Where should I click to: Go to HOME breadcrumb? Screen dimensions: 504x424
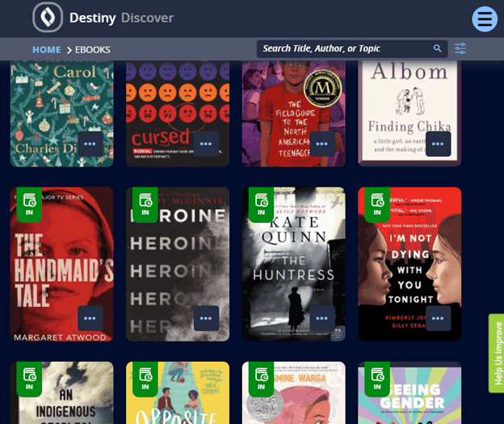[x=46, y=50]
